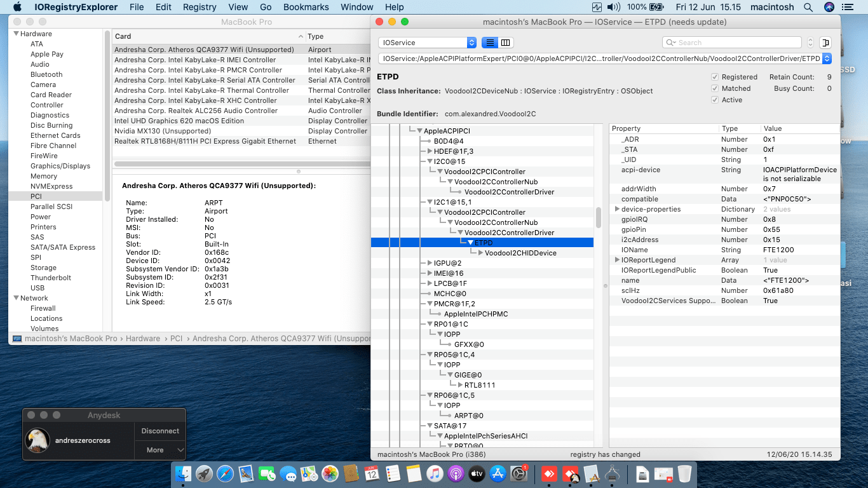Launch the App Store dock icon
This screenshot has width=868, height=488.
[x=498, y=473]
